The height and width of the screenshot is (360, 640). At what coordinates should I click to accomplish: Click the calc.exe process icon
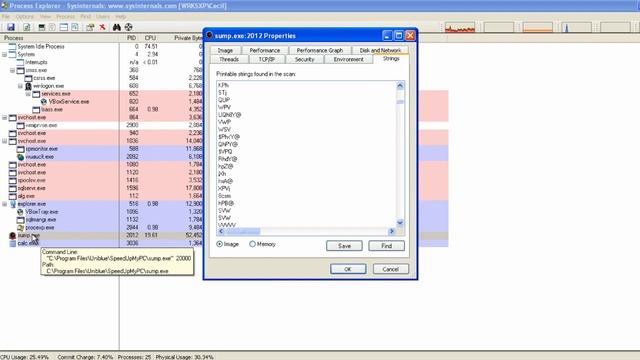pos(13,243)
